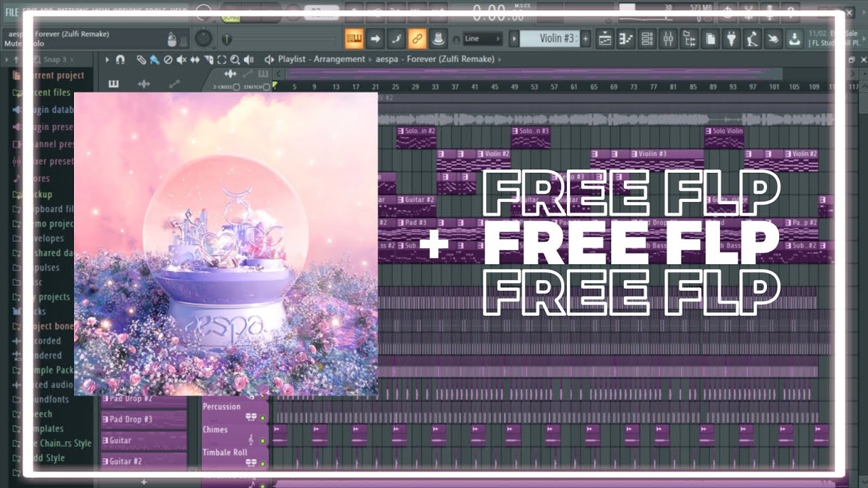868x488 pixels.
Task: Click aespa - Forever (Zulfi Remake) breadcrumb
Action: (x=435, y=60)
